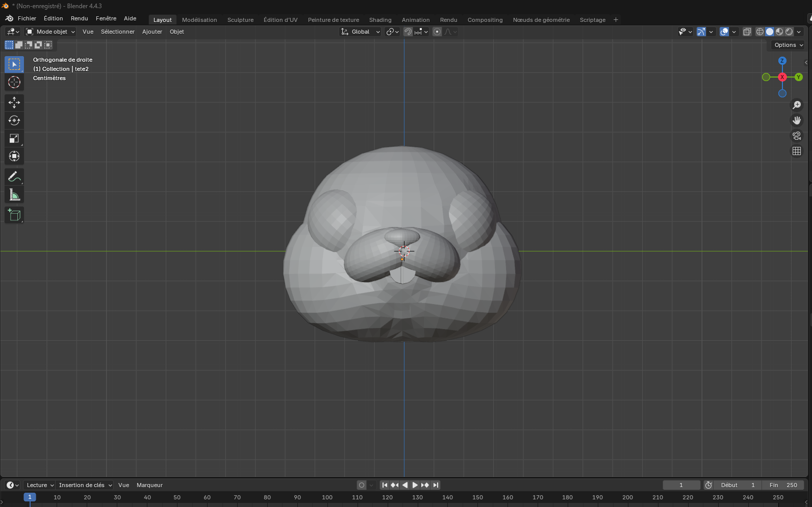Click the Fin frame field

click(x=783, y=485)
